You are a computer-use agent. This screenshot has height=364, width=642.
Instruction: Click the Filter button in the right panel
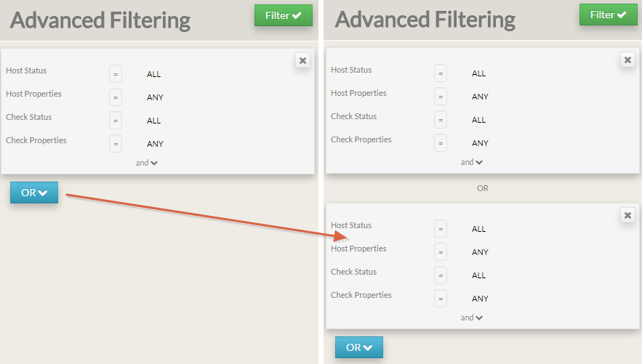click(x=608, y=15)
